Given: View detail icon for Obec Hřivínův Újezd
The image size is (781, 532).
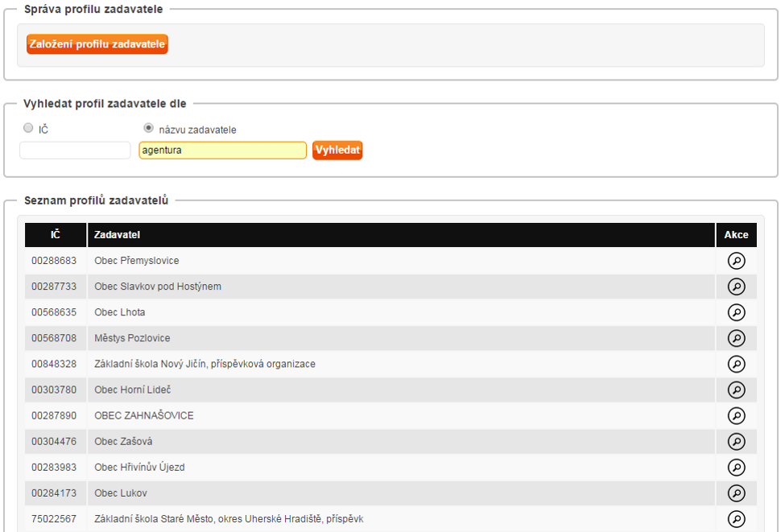Looking at the screenshot, I should coord(736,468).
